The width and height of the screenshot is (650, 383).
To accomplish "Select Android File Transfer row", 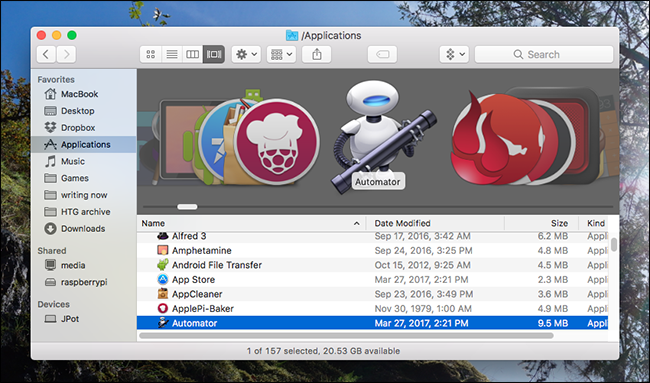I will [x=372, y=265].
